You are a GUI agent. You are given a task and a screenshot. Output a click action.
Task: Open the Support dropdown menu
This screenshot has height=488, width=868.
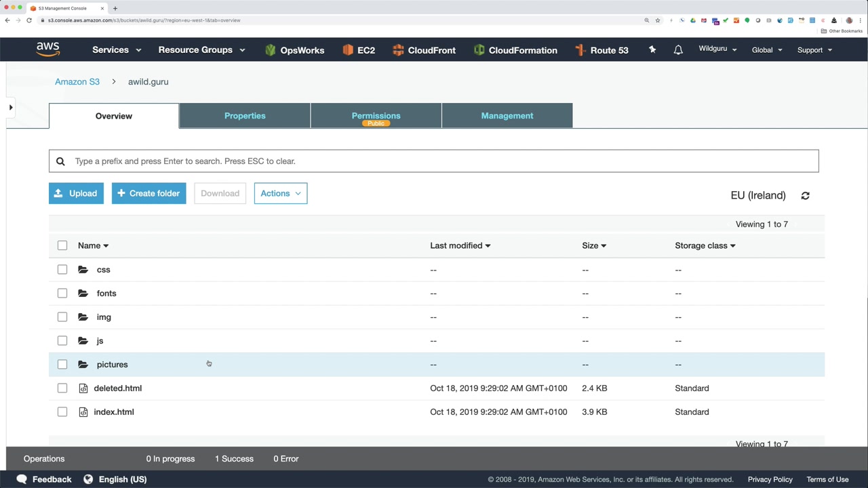pos(814,50)
